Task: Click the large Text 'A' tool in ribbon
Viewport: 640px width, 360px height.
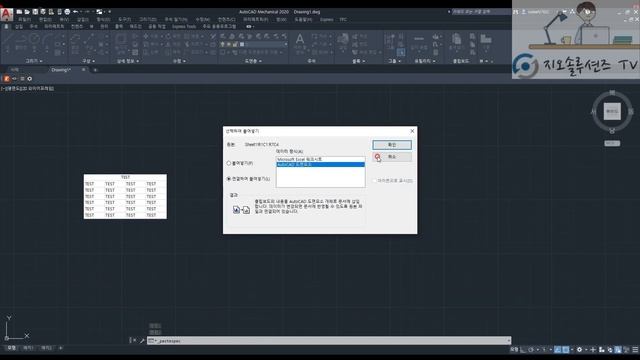Action: (300, 40)
